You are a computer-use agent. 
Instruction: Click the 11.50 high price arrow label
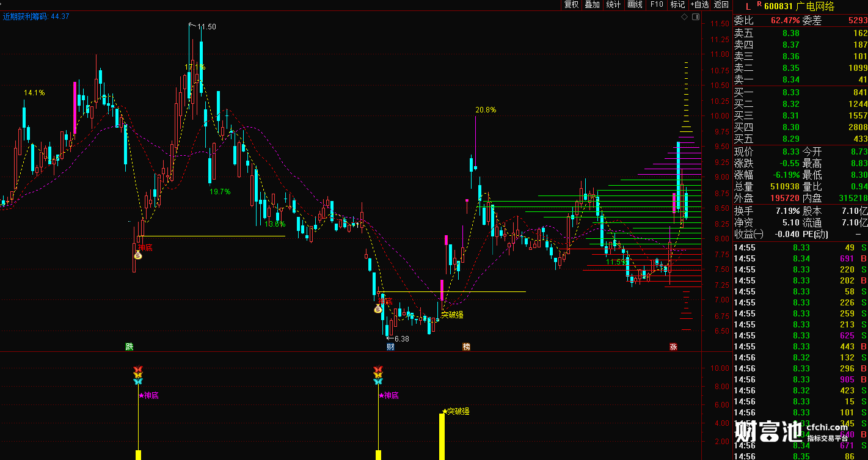tap(203, 26)
